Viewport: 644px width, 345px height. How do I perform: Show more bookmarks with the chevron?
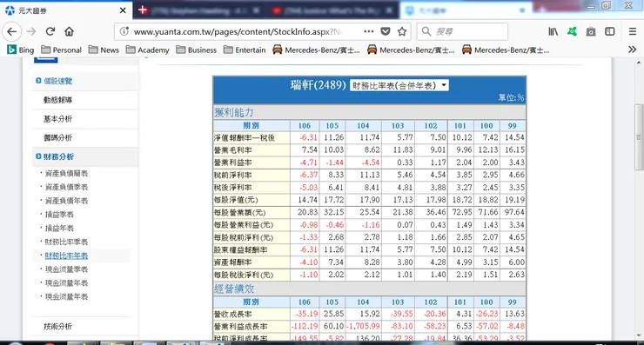(x=633, y=50)
